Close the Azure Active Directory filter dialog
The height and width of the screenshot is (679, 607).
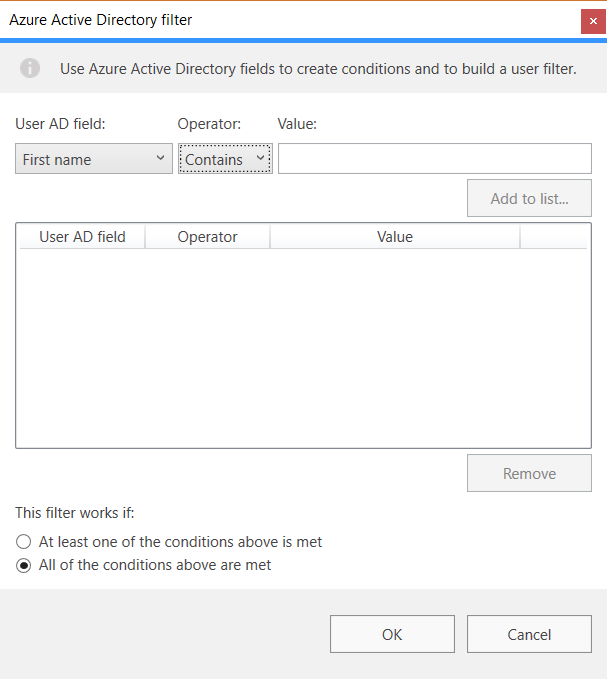point(593,21)
